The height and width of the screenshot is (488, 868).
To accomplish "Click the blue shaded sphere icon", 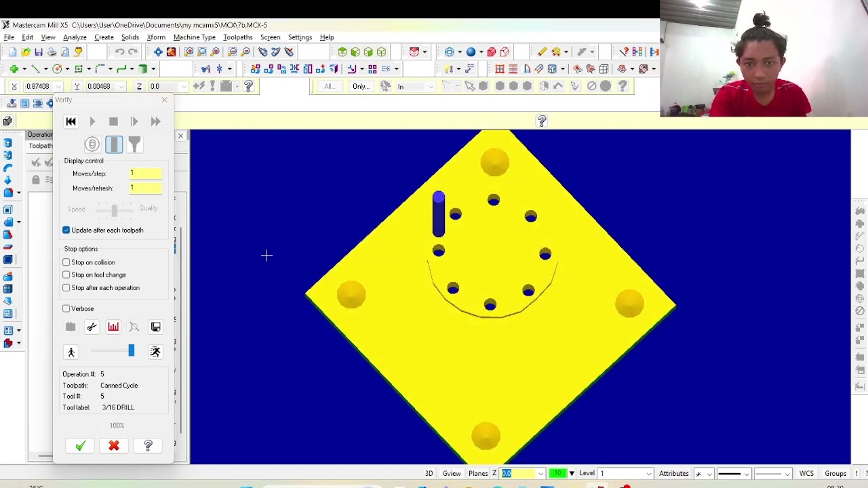I will pos(471,52).
